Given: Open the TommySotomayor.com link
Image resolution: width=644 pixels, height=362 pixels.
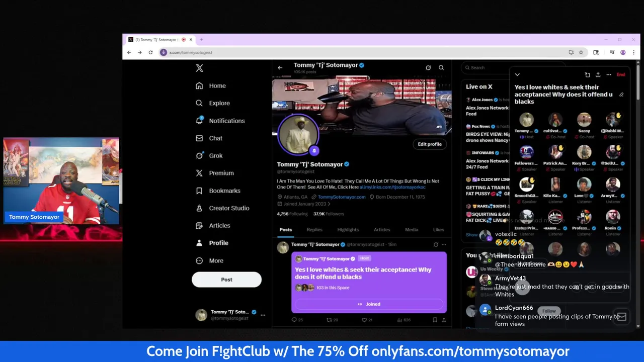Looking at the screenshot, I should (x=342, y=197).
